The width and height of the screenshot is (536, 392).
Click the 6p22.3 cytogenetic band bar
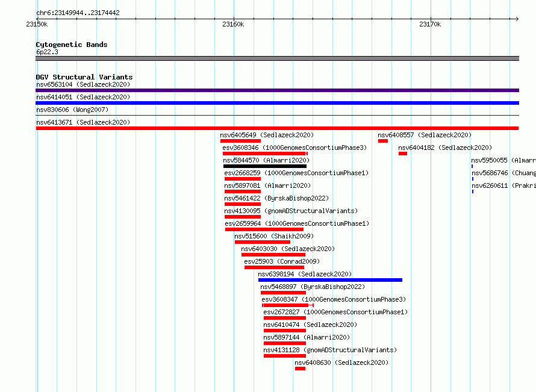click(277, 58)
